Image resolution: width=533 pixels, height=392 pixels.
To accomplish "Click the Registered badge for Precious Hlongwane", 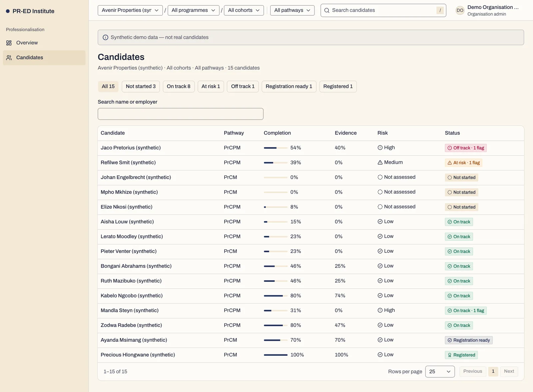I will [x=461, y=355].
